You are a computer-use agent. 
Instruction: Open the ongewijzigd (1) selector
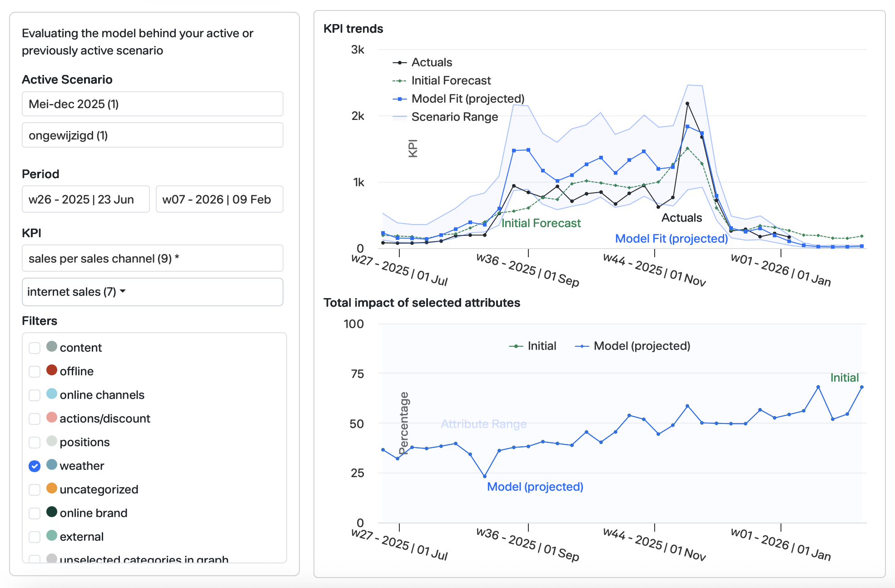pos(152,135)
